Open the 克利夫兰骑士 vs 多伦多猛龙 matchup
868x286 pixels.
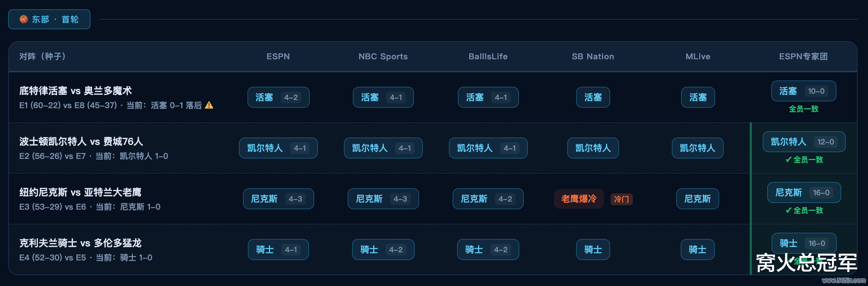point(80,243)
